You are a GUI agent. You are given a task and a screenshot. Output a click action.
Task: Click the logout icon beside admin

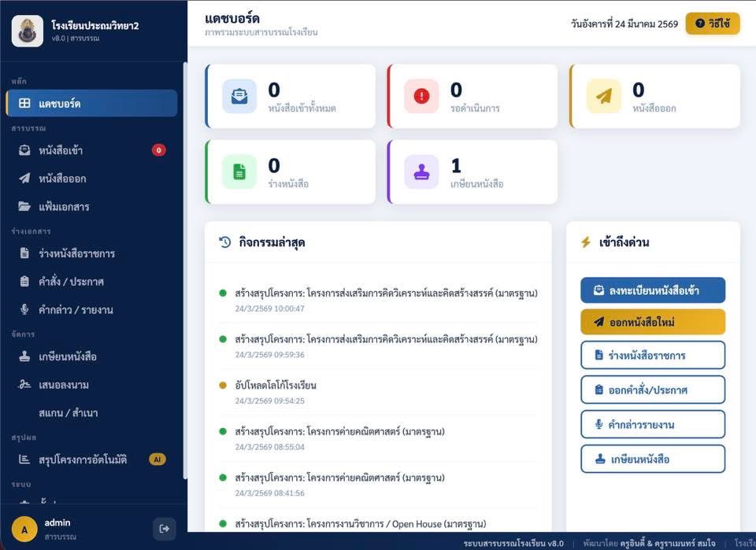click(164, 529)
